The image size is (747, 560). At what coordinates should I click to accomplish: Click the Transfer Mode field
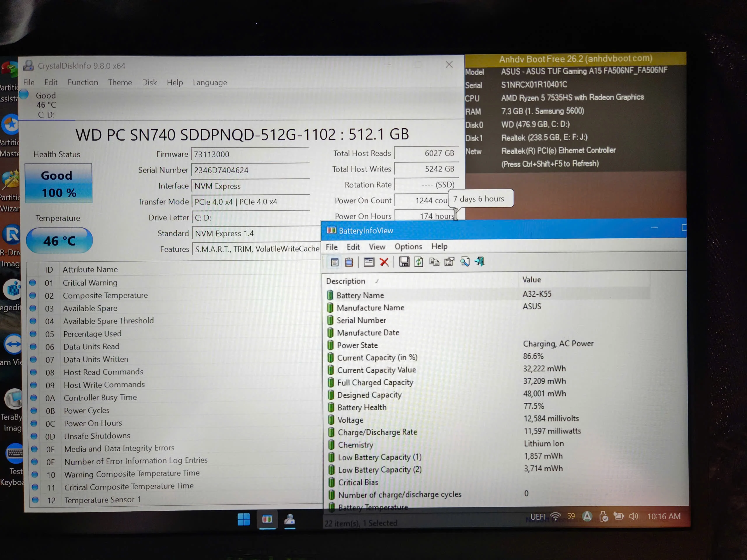(x=251, y=202)
